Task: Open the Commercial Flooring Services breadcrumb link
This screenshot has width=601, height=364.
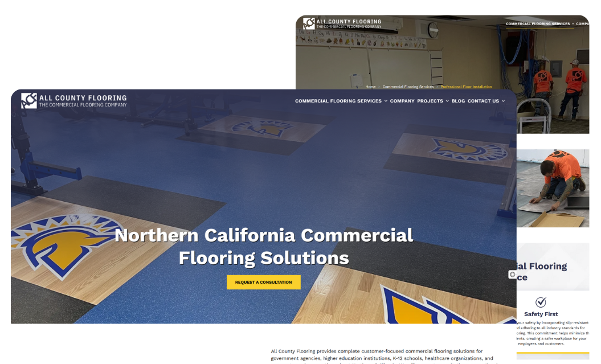Action: tap(408, 87)
